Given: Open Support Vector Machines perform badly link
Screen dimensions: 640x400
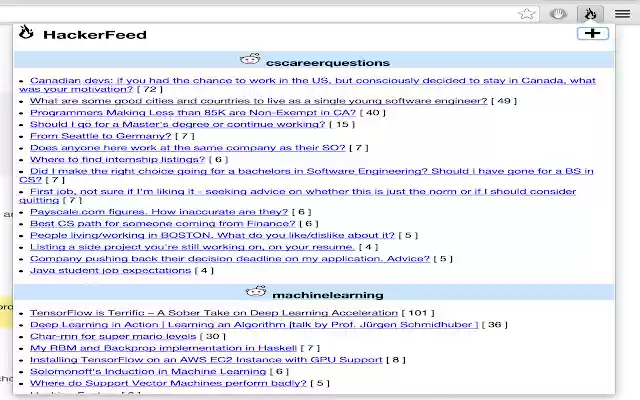Looking at the screenshot, I should pos(168,383).
